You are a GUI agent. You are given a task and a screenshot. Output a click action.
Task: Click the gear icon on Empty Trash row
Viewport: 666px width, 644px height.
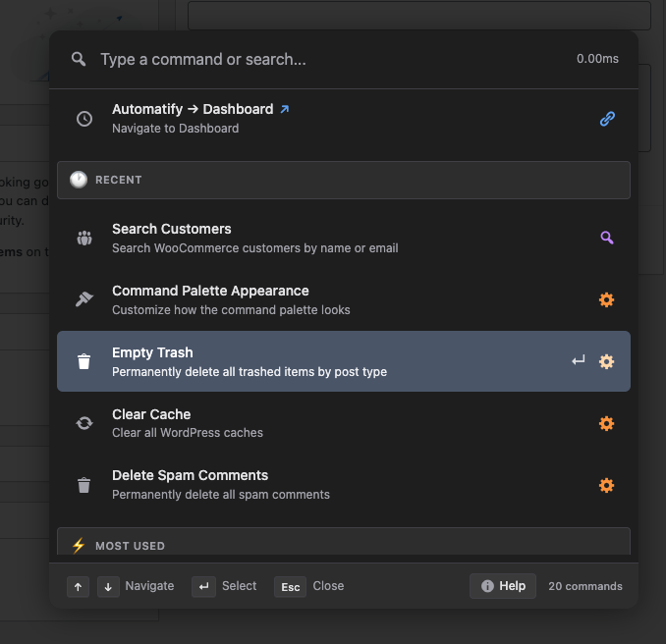[607, 361]
